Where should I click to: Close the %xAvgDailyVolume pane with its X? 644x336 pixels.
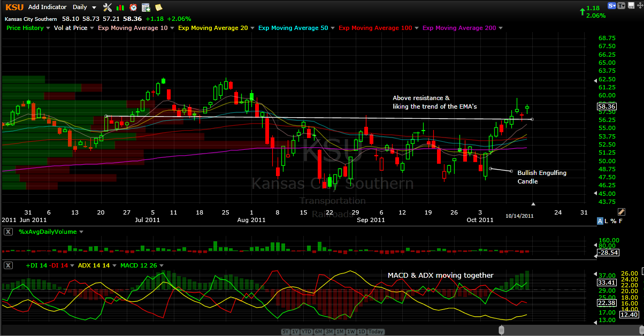[x=8, y=232]
